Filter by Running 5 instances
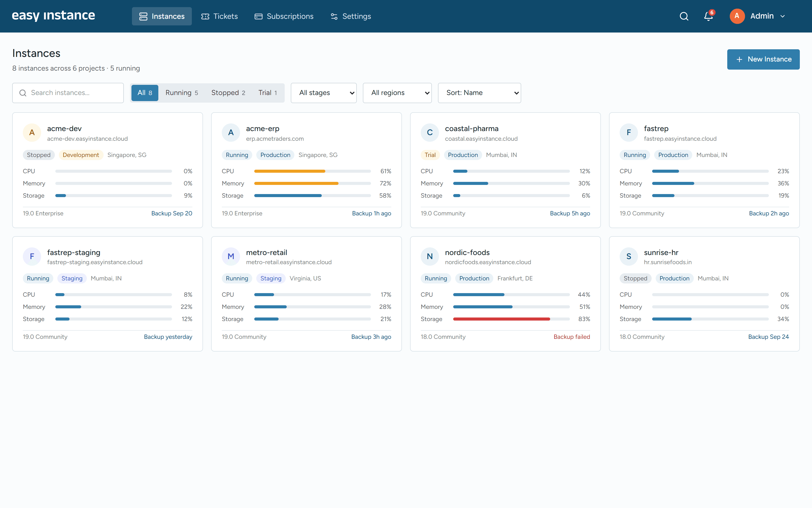Screen dimensions: 812x508 click(181, 93)
